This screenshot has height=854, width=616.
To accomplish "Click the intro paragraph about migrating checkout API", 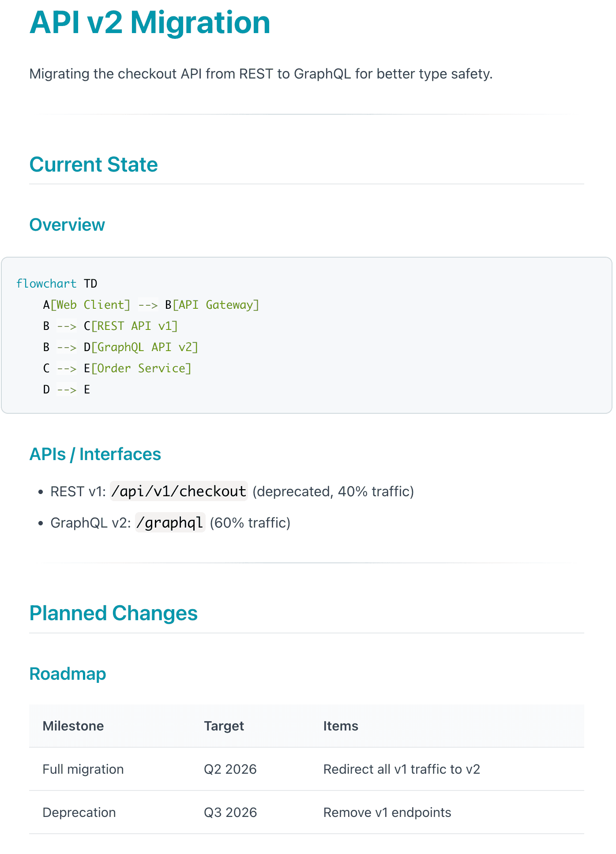I will coord(261,74).
